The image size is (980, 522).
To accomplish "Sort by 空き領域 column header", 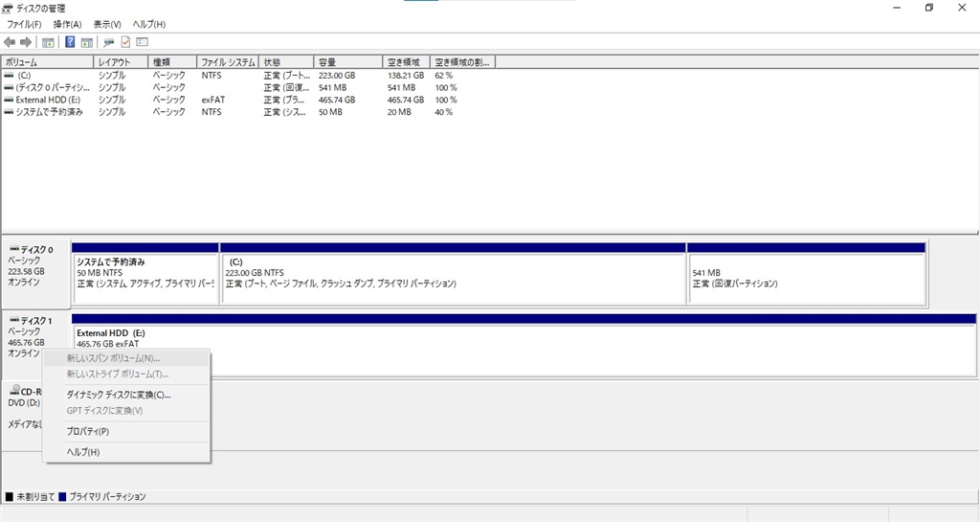I will coord(406,62).
